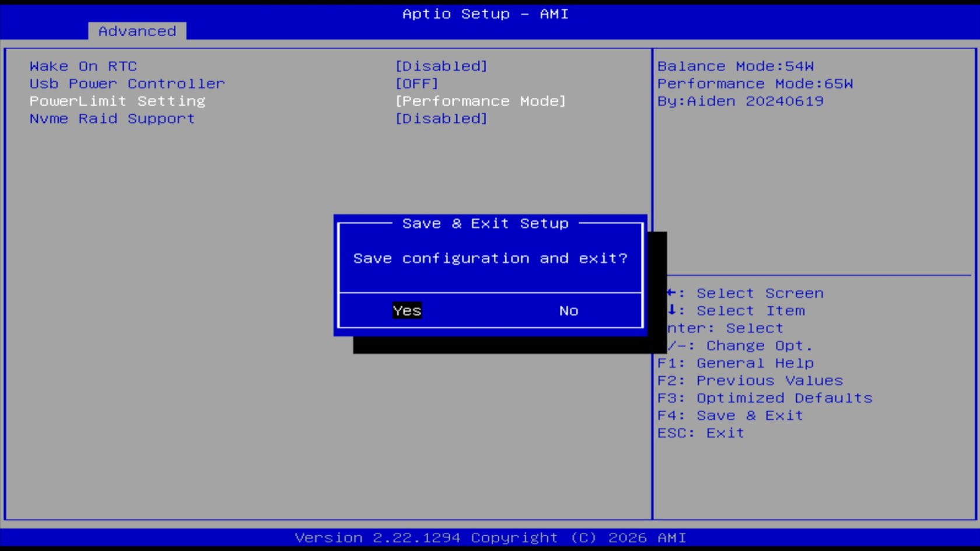
Task: Select Nvme Raid Support setting
Action: coord(112,119)
